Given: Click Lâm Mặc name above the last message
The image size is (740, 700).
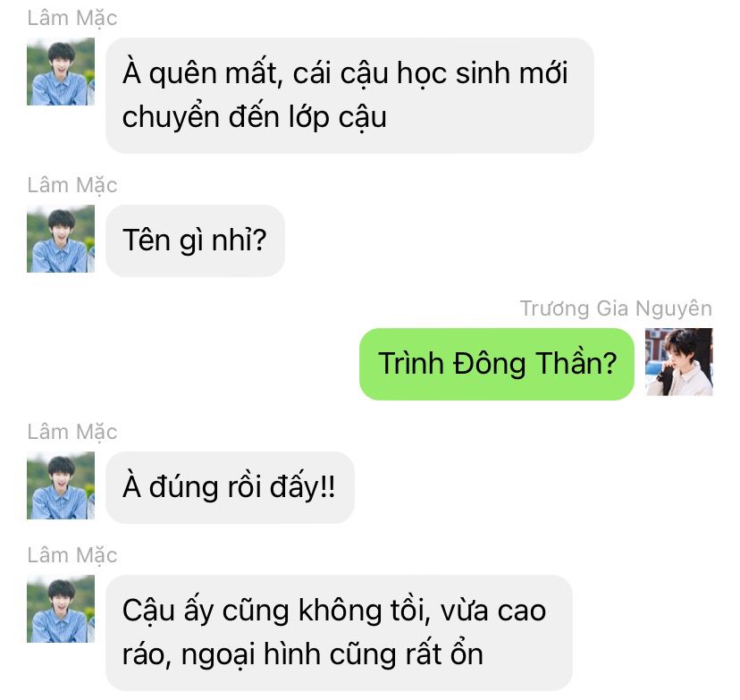Looking at the screenshot, I should pos(72,555).
